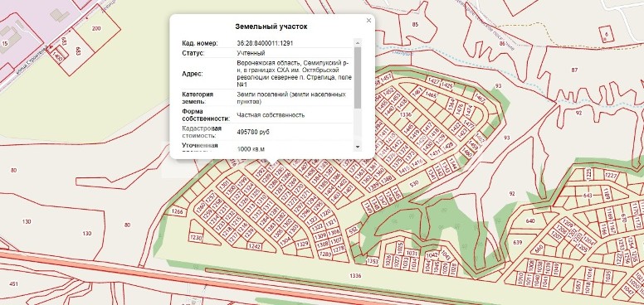Close the Земельный участок popup
The width and height of the screenshot is (644, 305).
click(x=368, y=21)
